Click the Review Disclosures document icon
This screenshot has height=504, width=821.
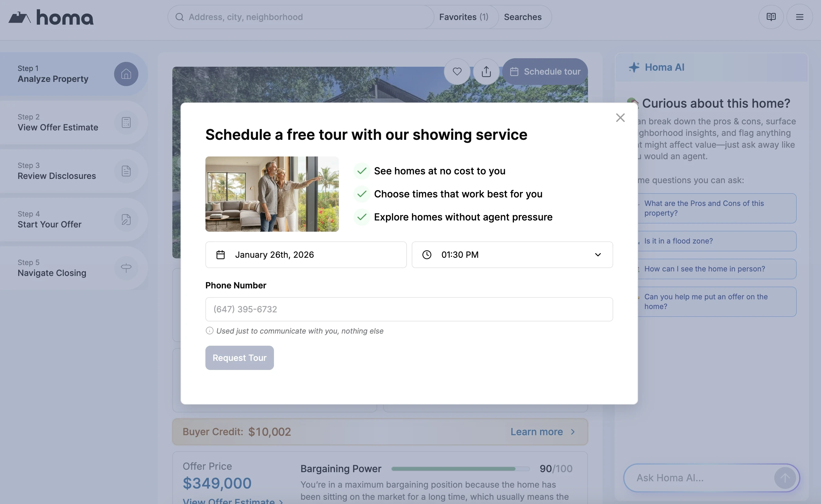(126, 171)
